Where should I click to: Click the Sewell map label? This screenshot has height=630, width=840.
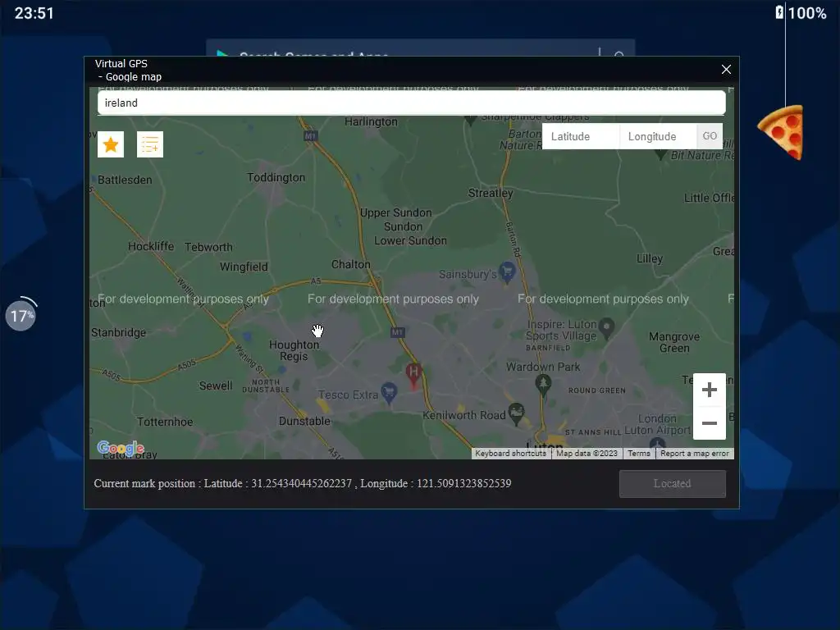(x=216, y=386)
